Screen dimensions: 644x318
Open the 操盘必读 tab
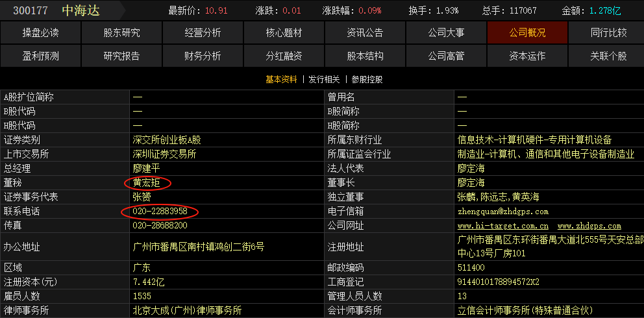tap(41, 33)
